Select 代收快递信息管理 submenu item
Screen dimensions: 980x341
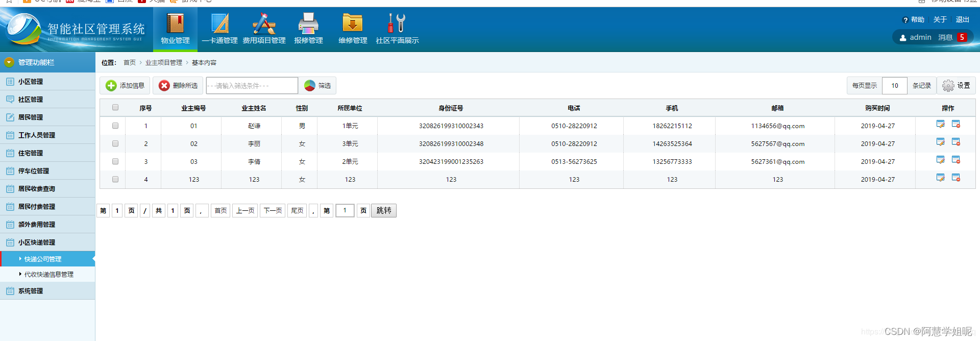(x=47, y=274)
